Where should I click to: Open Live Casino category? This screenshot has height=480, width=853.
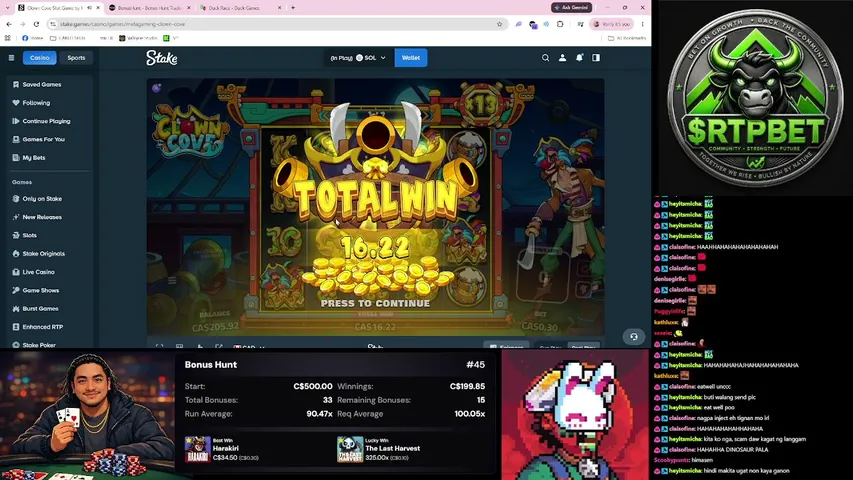click(38, 272)
